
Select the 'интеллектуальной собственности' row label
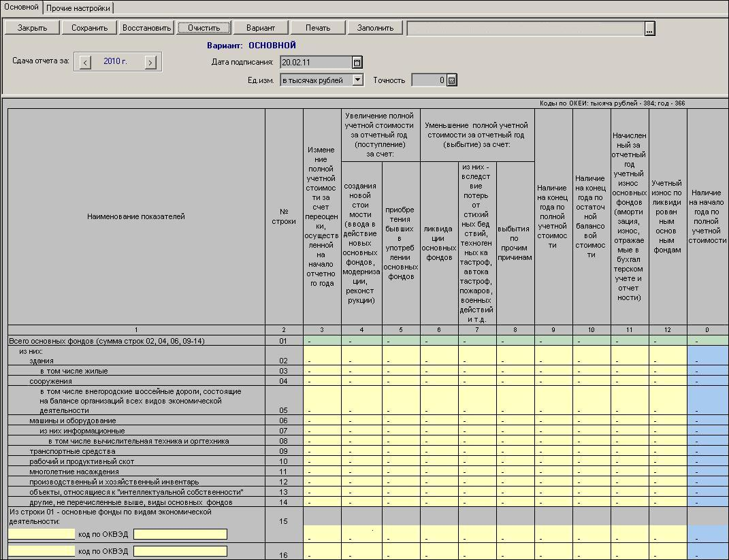pos(136,492)
